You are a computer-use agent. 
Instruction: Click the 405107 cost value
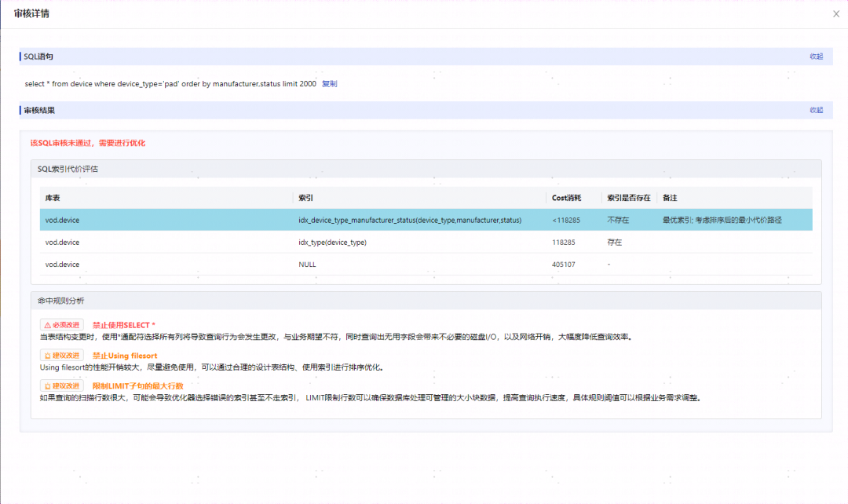[564, 265]
